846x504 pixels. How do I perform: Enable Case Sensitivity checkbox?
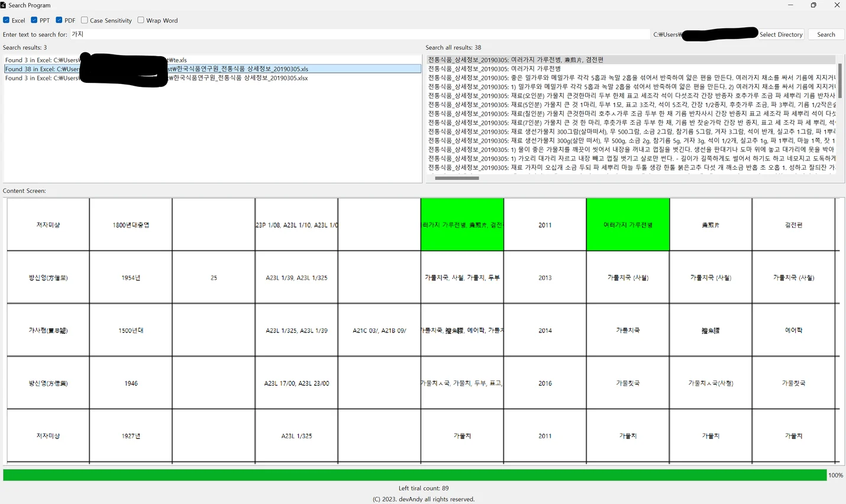(x=85, y=20)
